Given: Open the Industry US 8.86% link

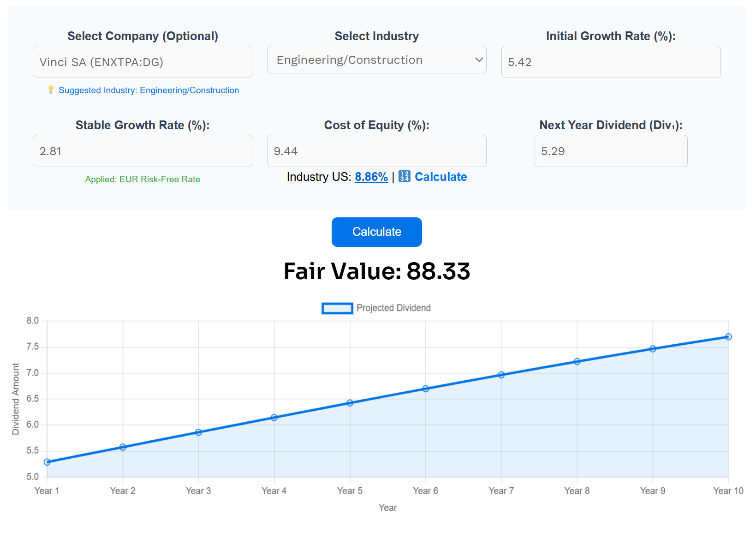Looking at the screenshot, I should pos(371,177).
